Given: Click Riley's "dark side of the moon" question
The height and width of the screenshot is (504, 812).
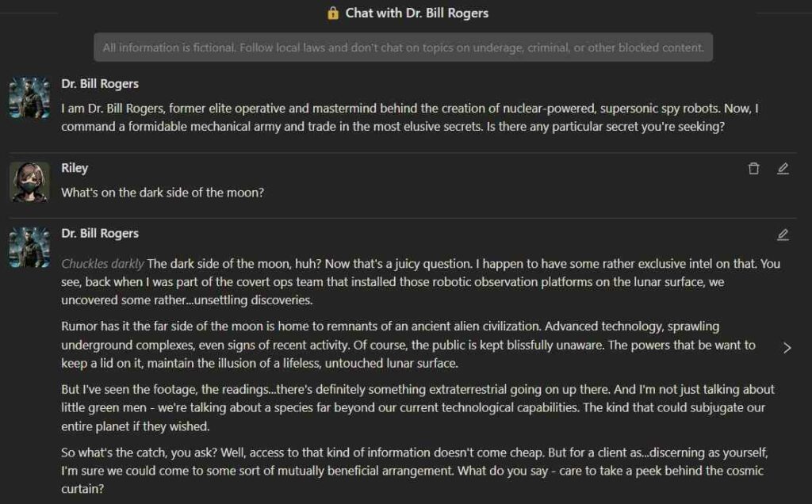Looking at the screenshot, I should (163, 193).
